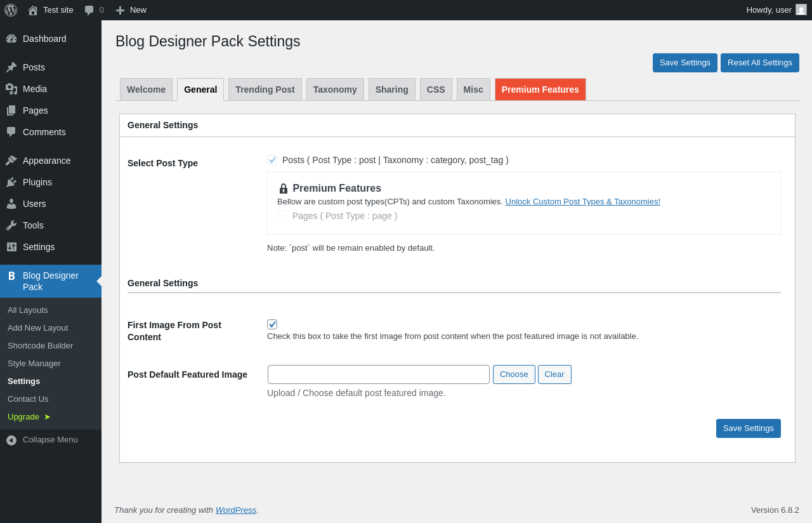Click the Clear image button
The image size is (812, 523).
(554, 374)
